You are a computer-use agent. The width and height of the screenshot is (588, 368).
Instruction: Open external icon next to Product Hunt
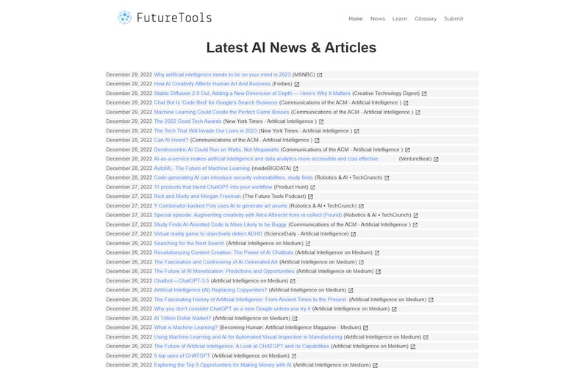[x=313, y=188]
